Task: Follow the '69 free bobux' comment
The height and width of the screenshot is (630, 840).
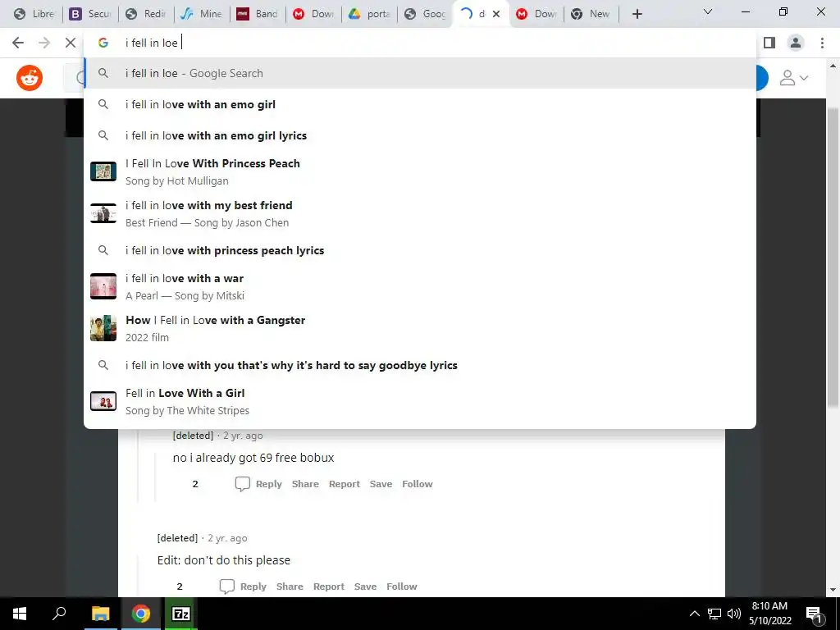Action: [418, 484]
